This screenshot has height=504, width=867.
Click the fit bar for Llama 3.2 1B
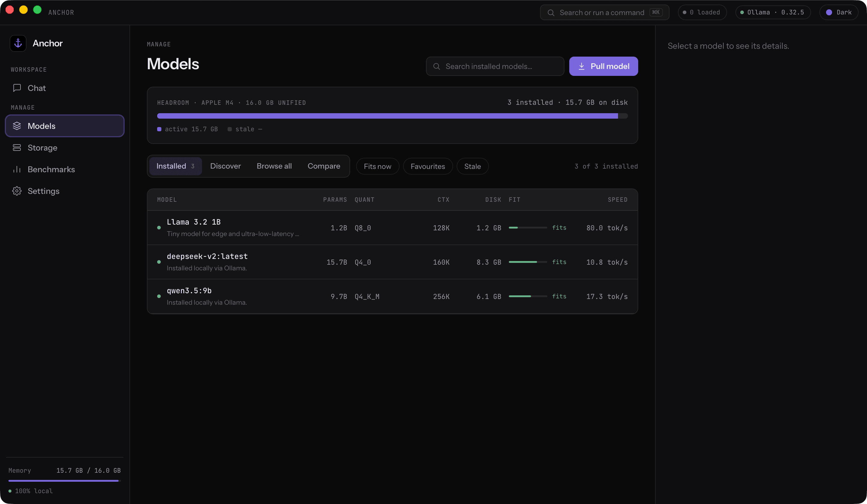coord(528,228)
